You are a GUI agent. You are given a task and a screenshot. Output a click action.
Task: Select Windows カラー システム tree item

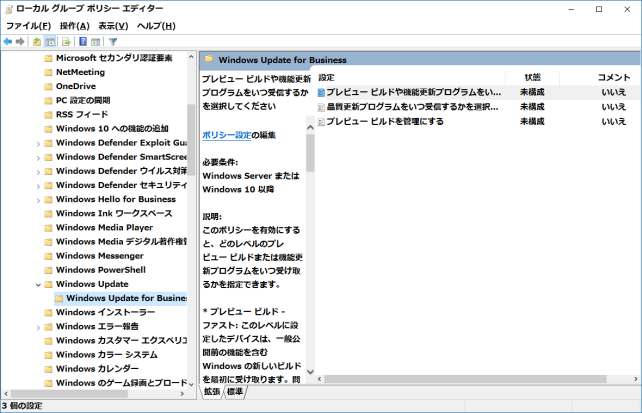[x=107, y=354]
